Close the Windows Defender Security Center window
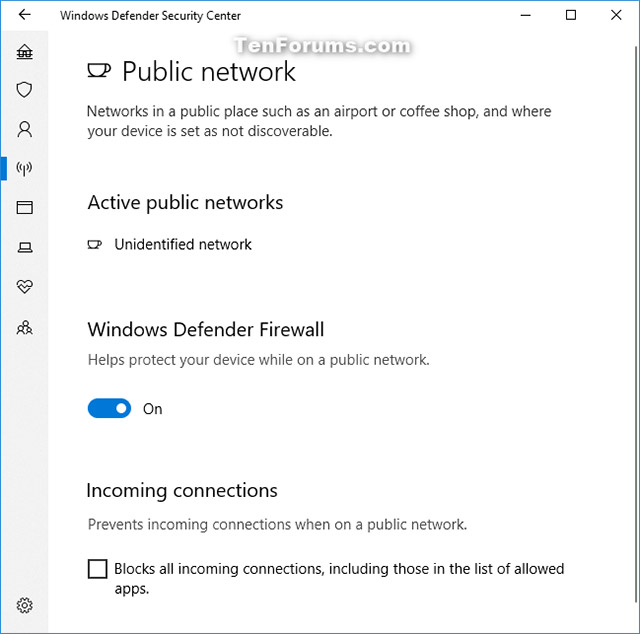Viewport: 640px width, 634px height. pyautogui.click(x=616, y=15)
